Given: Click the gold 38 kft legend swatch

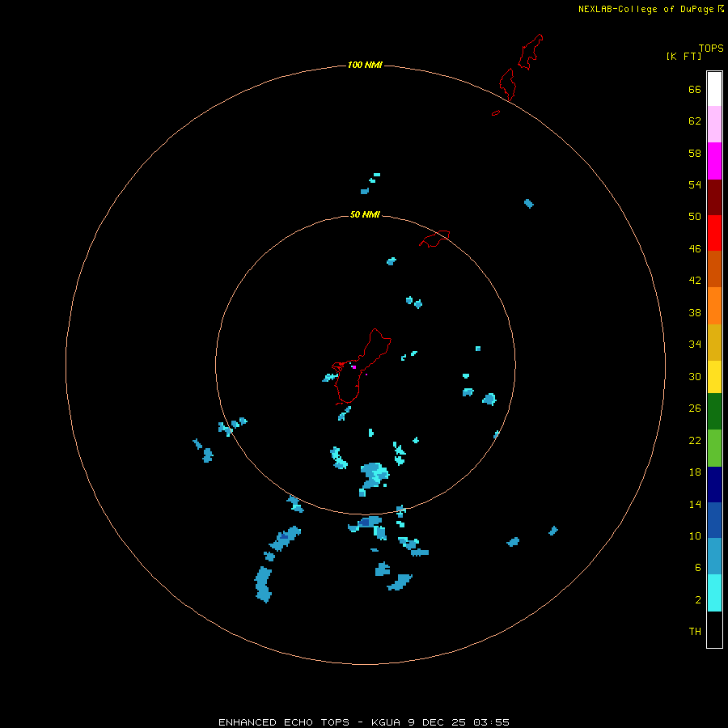Looking at the screenshot, I should [714, 342].
